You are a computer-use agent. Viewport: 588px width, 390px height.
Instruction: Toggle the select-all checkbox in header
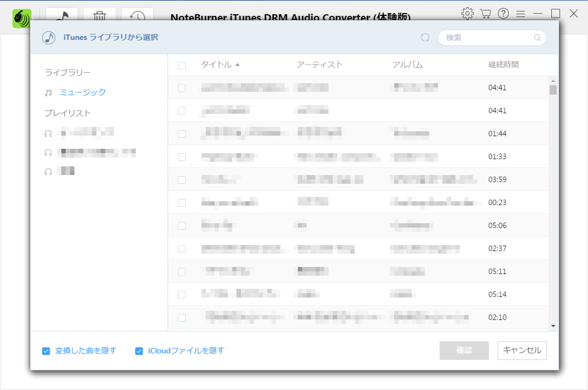click(x=182, y=66)
